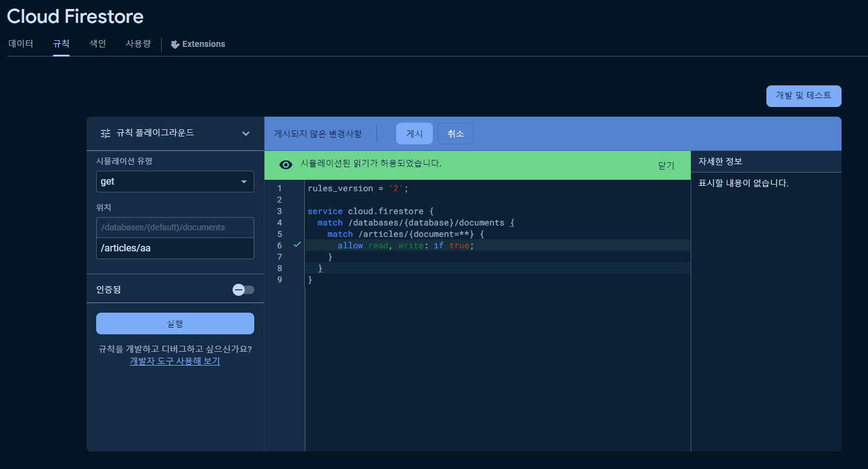Toggle the 인증됨 switch
This screenshot has height=469, width=868.
(x=243, y=290)
